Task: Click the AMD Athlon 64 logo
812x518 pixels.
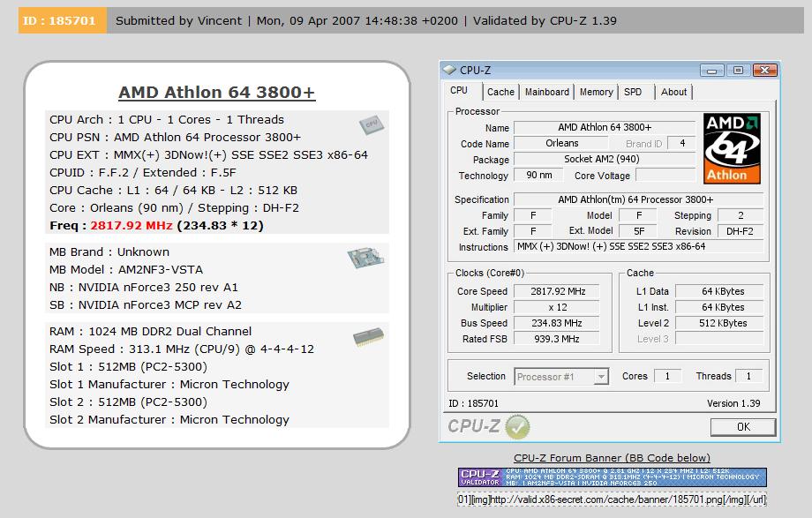Action: tap(732, 148)
